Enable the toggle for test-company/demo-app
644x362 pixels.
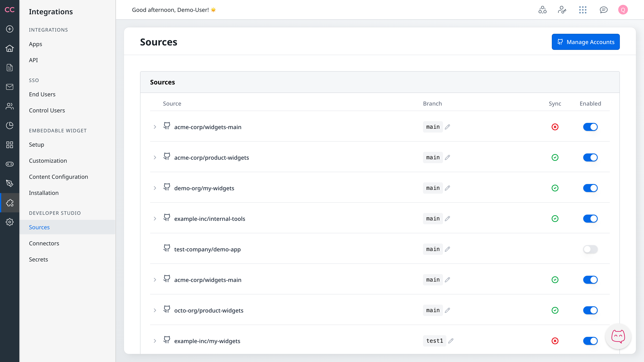[590, 249]
